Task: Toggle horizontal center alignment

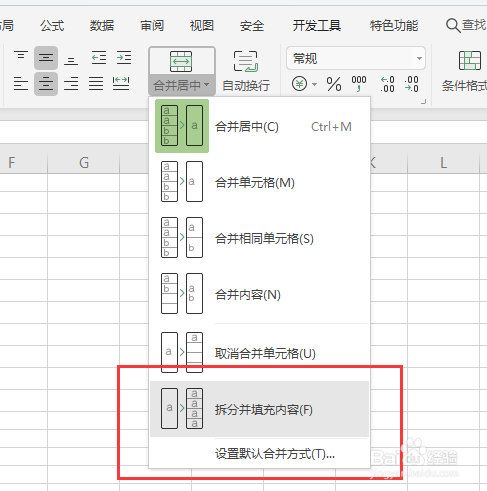Action: click(x=46, y=84)
